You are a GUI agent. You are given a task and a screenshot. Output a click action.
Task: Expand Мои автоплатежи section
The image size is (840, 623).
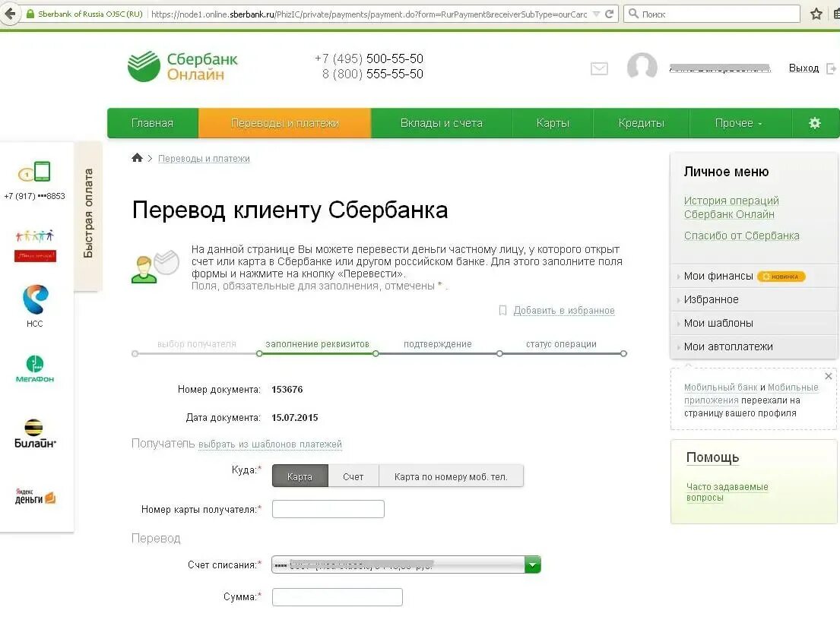coord(728,346)
